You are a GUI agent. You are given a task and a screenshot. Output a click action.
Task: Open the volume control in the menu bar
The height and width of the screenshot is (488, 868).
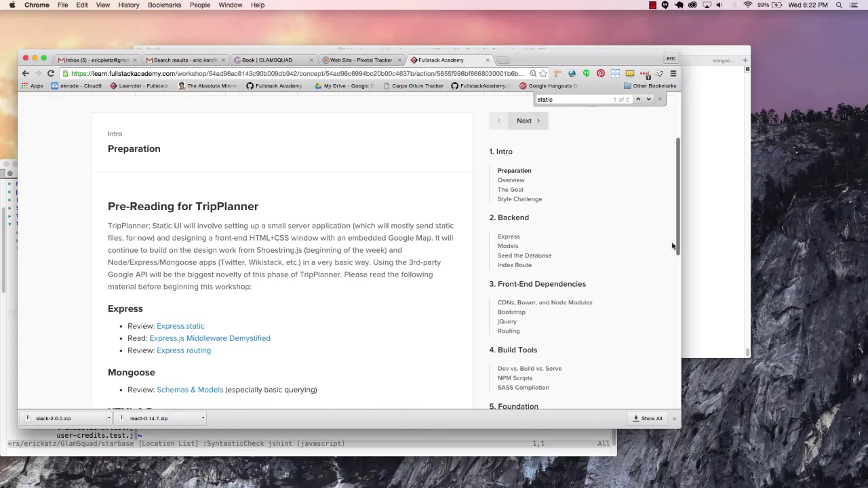coord(719,5)
